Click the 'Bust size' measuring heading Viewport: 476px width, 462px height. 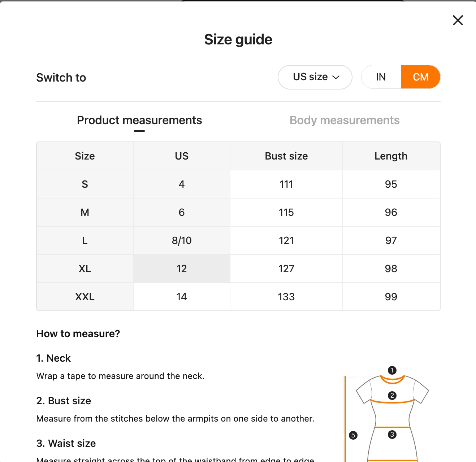(x=64, y=401)
